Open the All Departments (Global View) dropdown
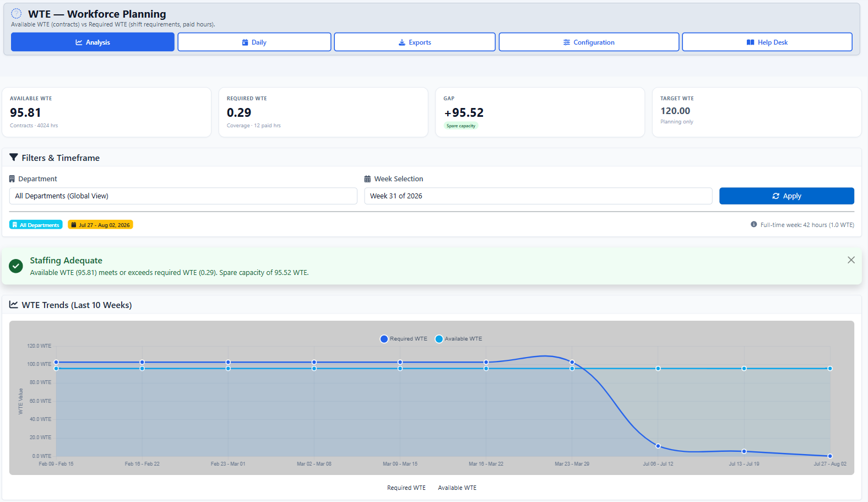868x502 pixels. 183,196
